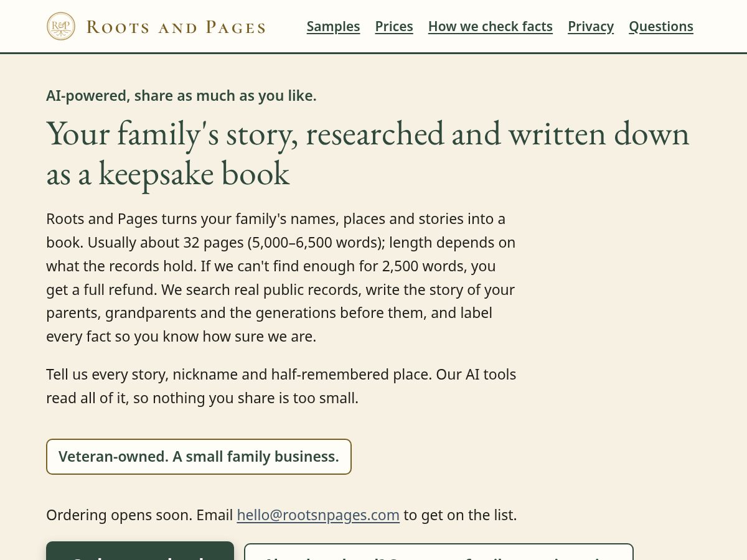This screenshot has height=560, width=747.
Task: Open the Samples page
Action: point(333,26)
